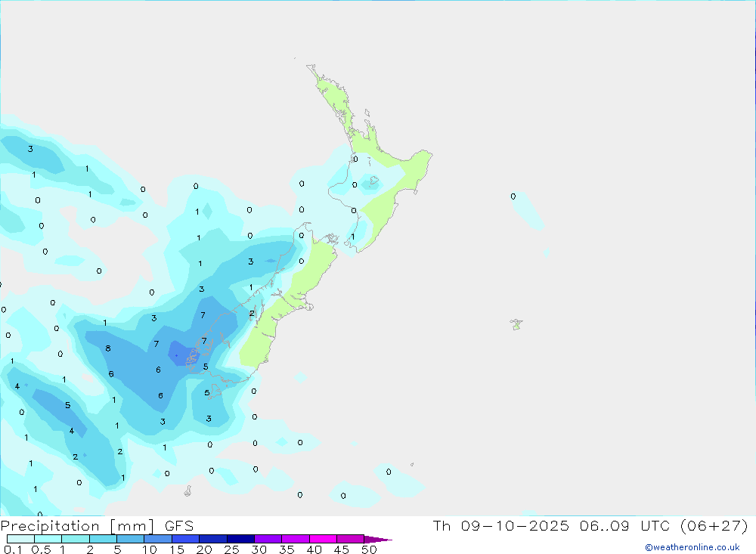Click the 0.5–1 mm legend color box
Image resolution: width=756 pixels, height=554 pixels.
[x=48, y=539]
